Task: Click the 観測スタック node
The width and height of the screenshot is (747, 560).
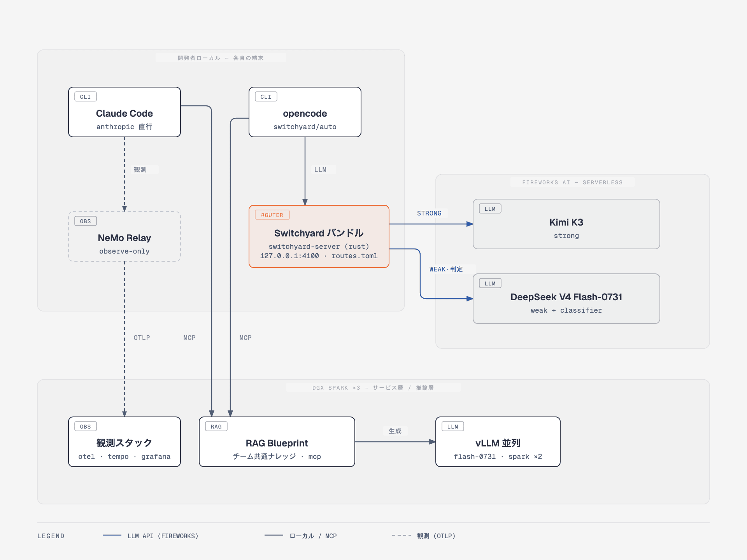Action: click(124, 442)
